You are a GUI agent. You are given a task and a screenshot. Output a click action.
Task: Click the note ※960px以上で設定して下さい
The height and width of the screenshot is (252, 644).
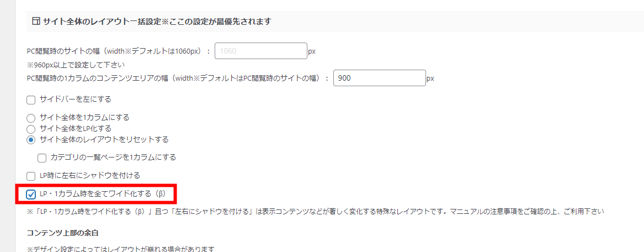click(x=76, y=65)
